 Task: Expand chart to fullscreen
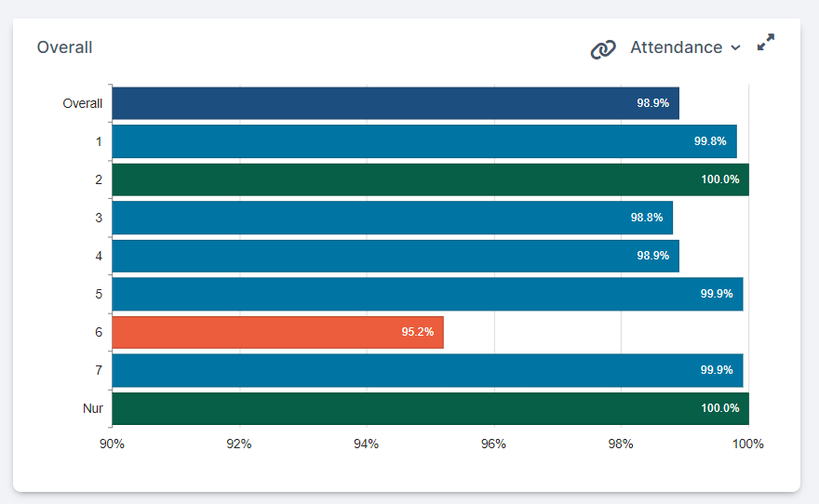point(765,43)
